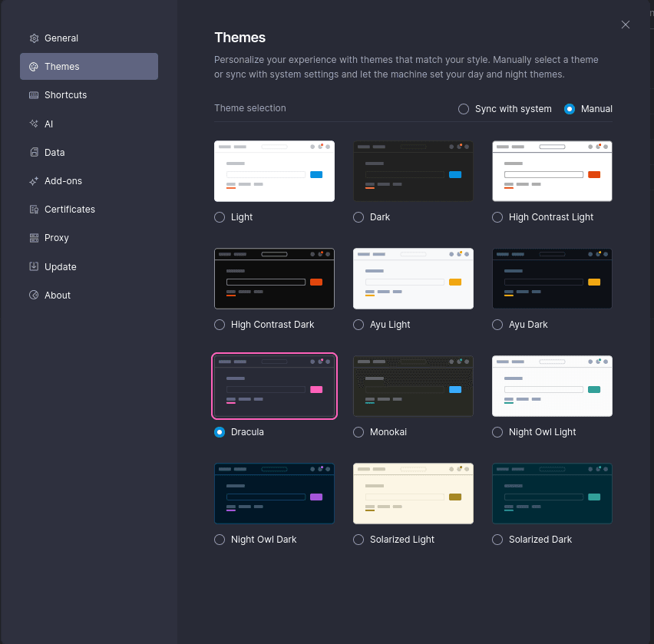Click the General gear icon in sidebar
Image resolution: width=654 pixels, height=644 pixels.
(x=34, y=38)
